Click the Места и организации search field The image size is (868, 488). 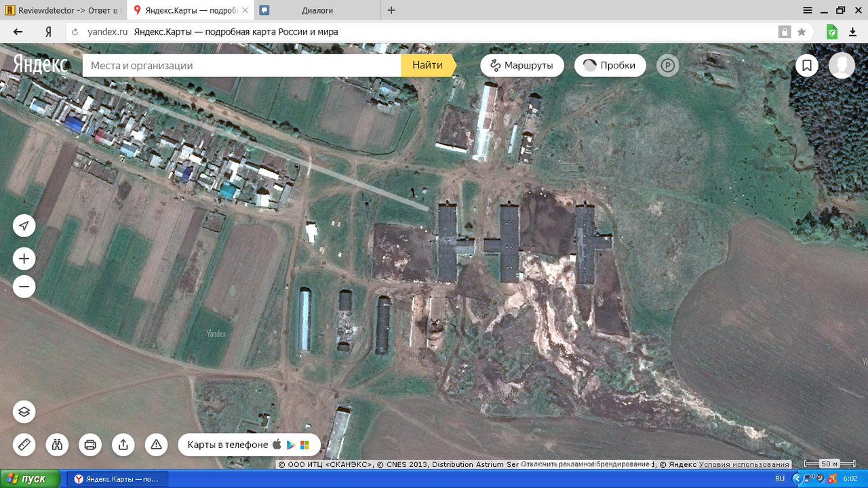[241, 66]
